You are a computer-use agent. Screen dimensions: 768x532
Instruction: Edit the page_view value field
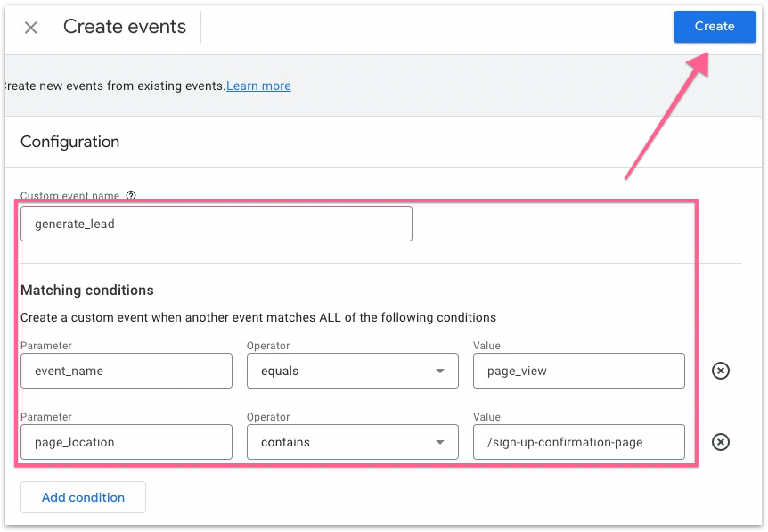click(578, 371)
